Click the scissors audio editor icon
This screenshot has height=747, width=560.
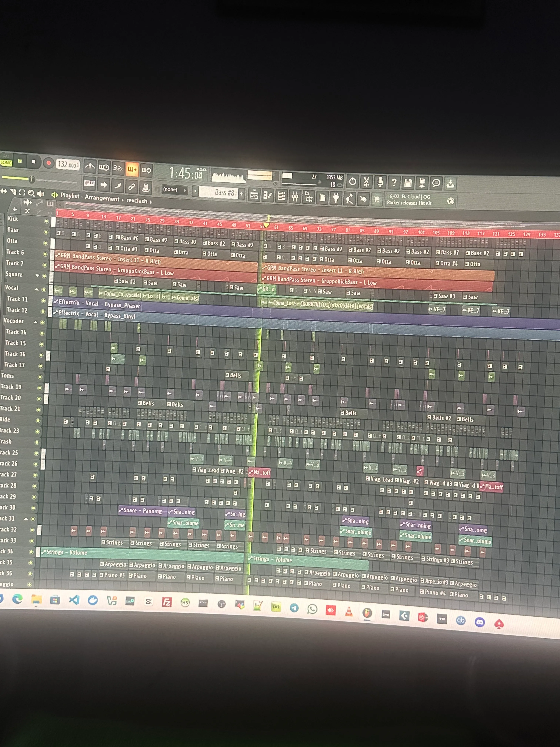(367, 182)
